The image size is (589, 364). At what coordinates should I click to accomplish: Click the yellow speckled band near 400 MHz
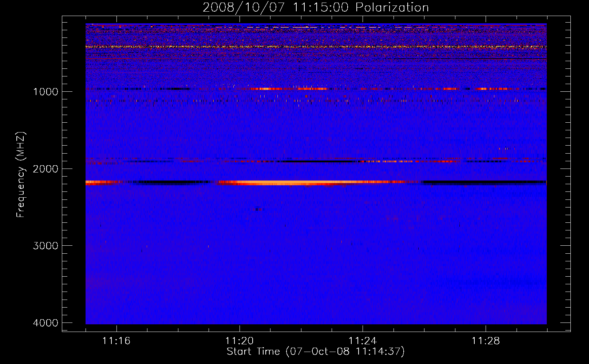(316, 47)
